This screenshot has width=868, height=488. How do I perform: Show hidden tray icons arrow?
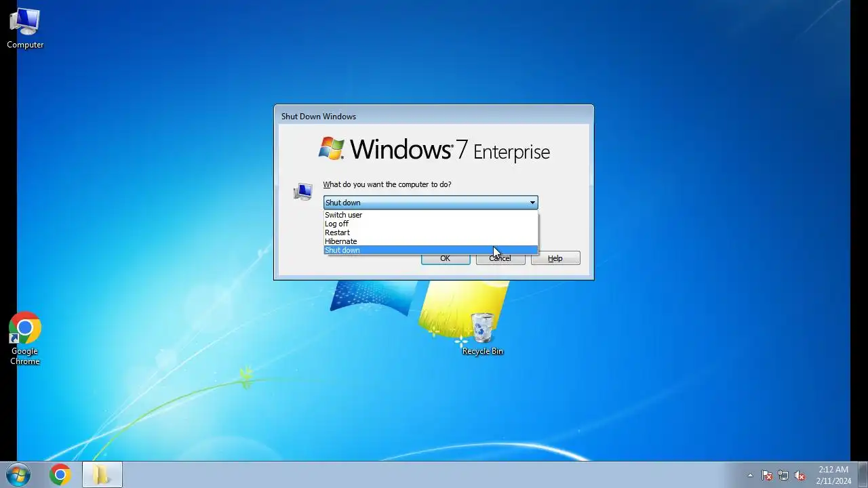750,475
